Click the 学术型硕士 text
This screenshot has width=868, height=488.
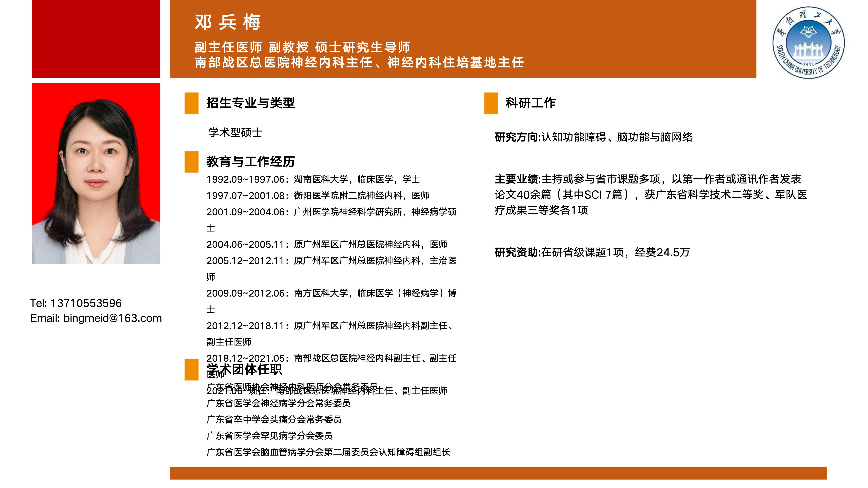click(235, 133)
